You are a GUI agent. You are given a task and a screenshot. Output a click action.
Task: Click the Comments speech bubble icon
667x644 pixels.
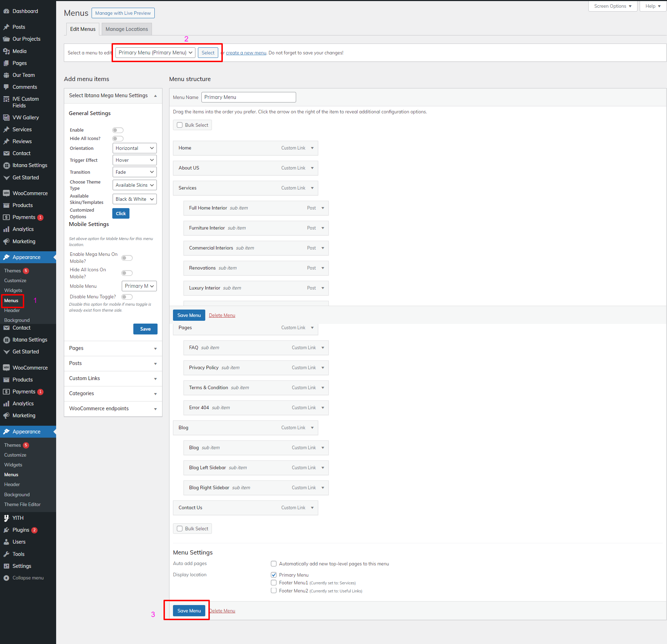click(6, 87)
